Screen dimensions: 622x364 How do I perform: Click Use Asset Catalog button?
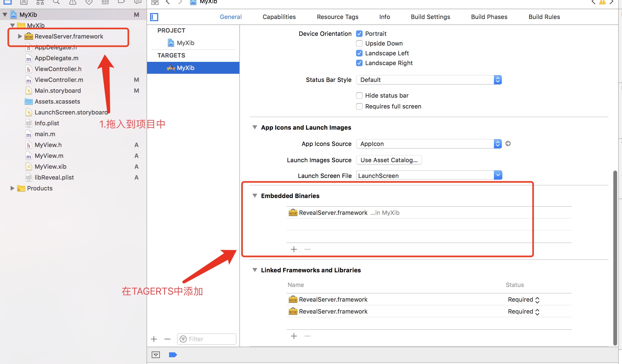point(389,160)
